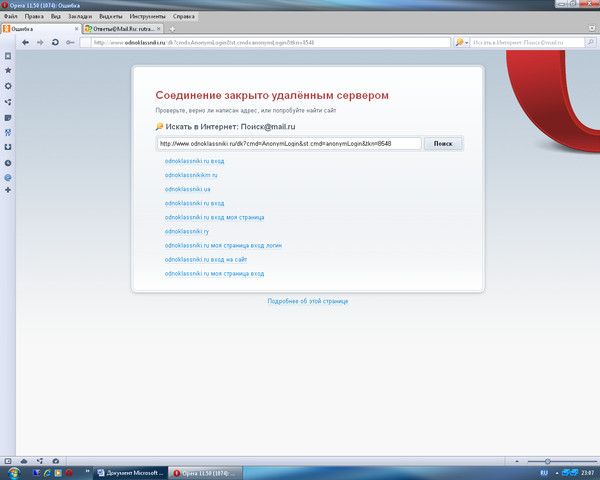Open 'odnoklassniki.ua' suggestion link
Viewport: 600px width, 480px height.
[x=188, y=189]
